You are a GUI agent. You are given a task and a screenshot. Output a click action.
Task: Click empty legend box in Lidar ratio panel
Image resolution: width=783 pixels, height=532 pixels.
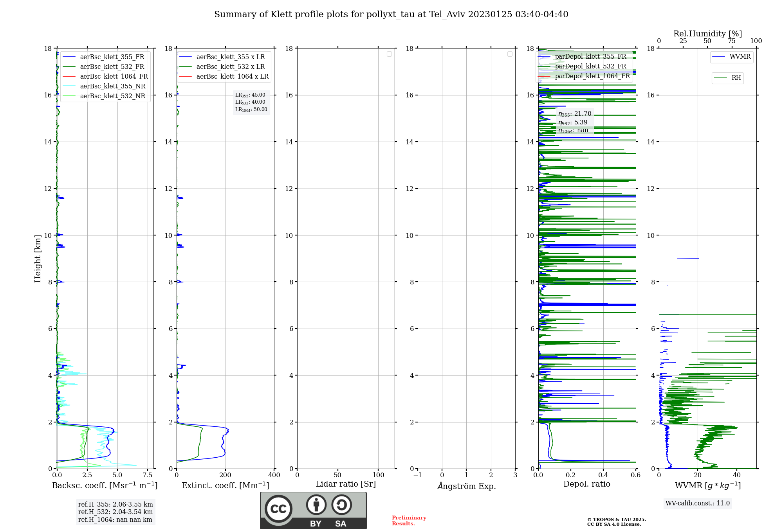[x=389, y=54]
